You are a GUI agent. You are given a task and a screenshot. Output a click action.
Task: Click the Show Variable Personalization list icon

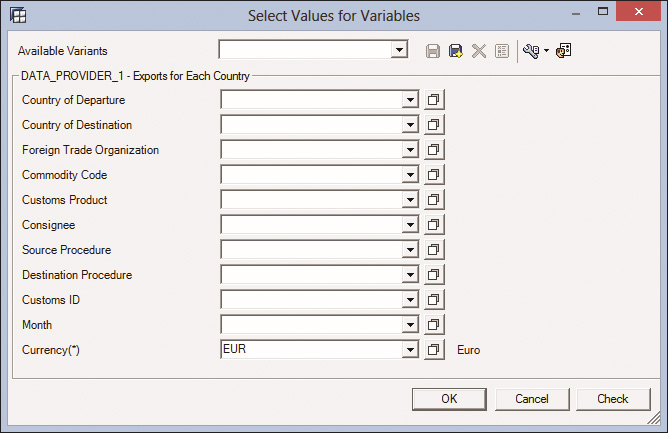502,51
